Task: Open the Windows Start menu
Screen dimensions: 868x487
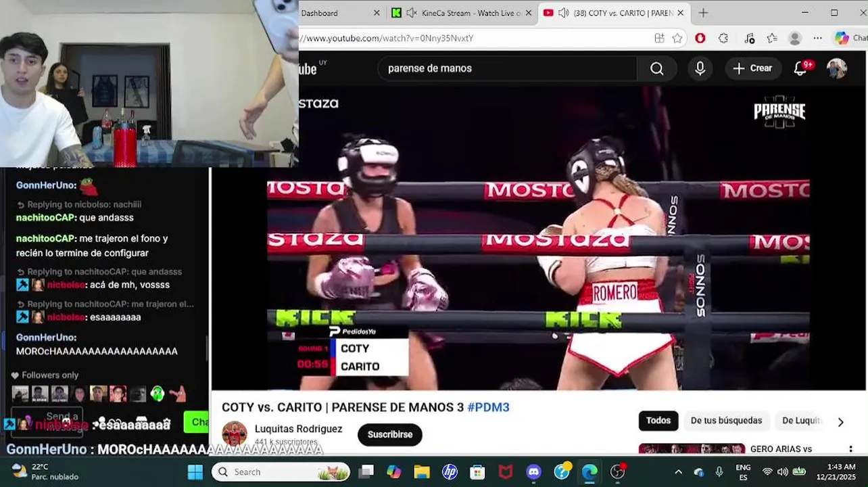Action: coord(195,471)
